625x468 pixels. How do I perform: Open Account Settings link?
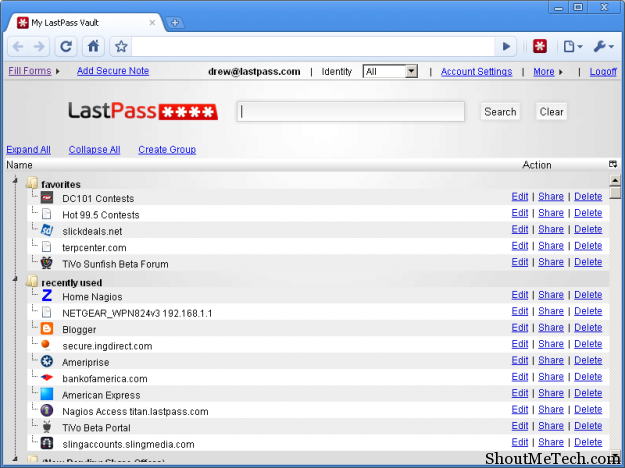point(476,72)
